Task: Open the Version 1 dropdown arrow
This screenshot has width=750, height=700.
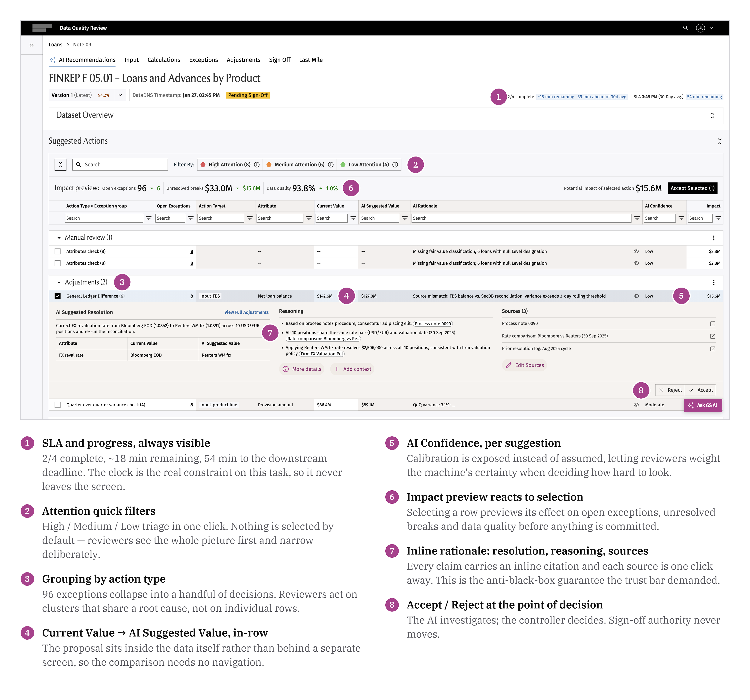Action: pos(120,95)
